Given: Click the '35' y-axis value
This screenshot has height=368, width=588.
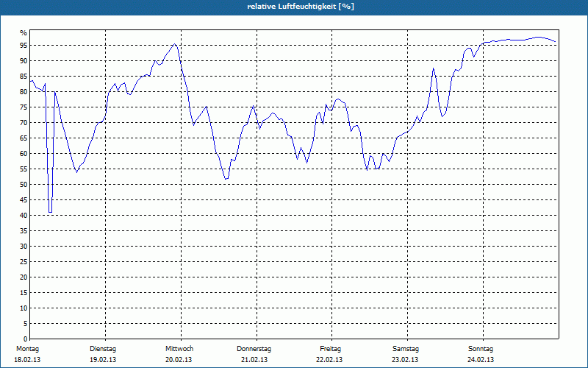Looking at the screenshot, I should click(x=24, y=231).
